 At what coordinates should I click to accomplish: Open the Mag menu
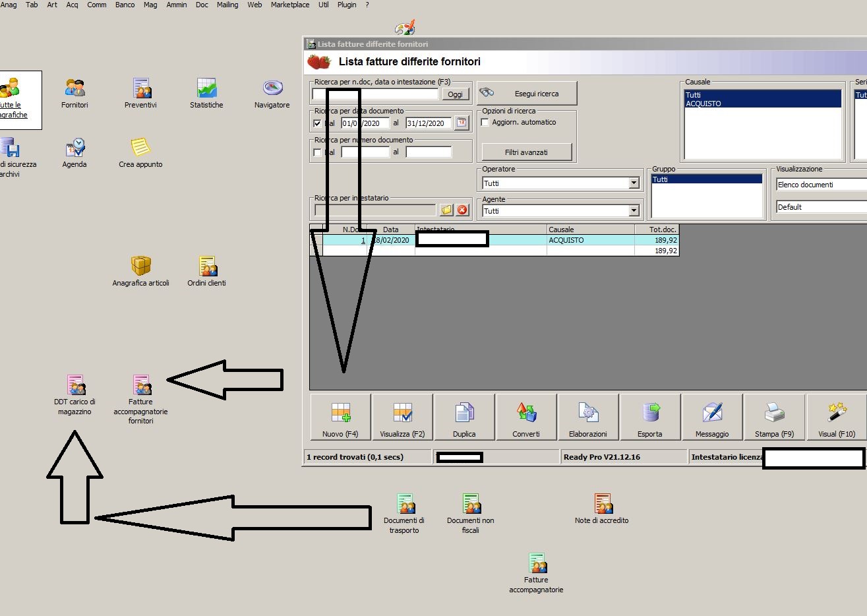150,5
